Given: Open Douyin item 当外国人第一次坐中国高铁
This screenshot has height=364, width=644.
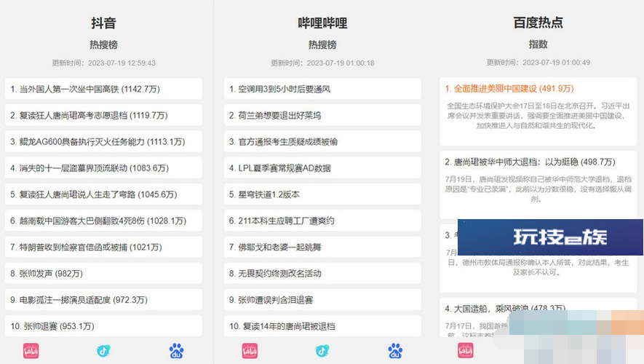Looking at the screenshot, I should (x=103, y=89).
